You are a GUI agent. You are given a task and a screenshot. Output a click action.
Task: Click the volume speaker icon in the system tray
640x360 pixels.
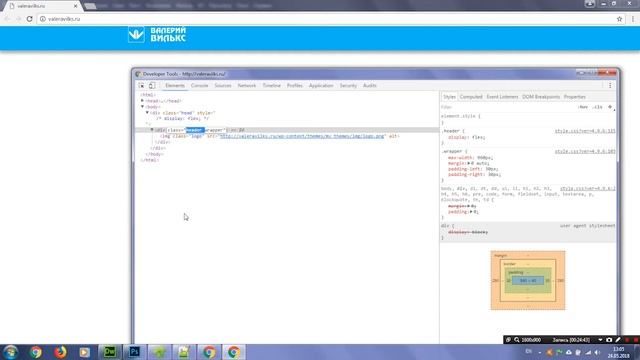point(597,352)
